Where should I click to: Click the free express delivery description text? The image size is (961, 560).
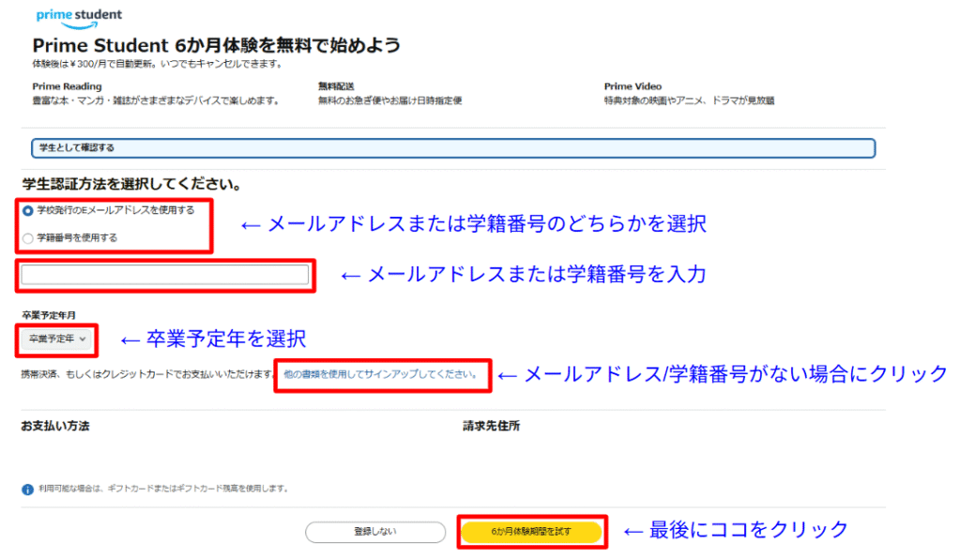pos(389,100)
